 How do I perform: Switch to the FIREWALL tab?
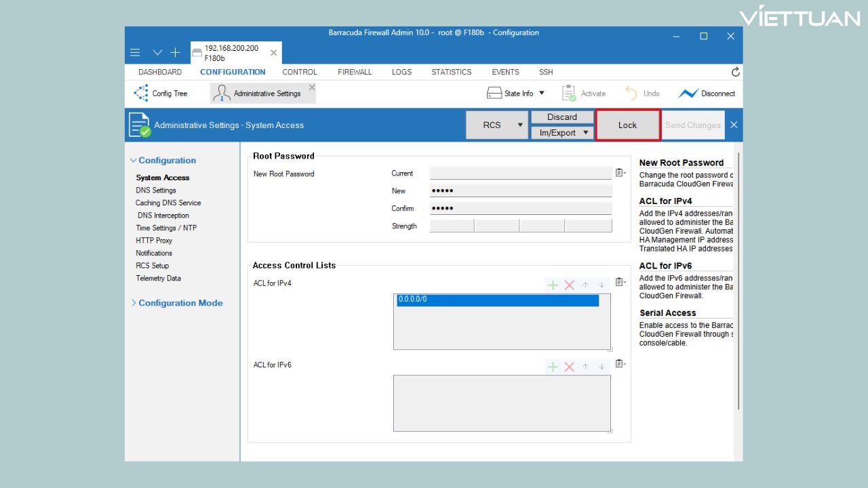click(355, 72)
